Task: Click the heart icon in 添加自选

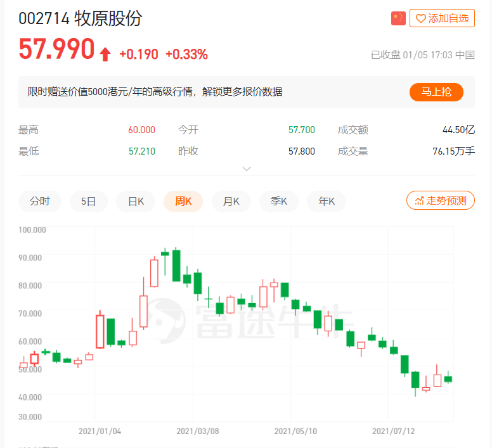Action: [421, 18]
